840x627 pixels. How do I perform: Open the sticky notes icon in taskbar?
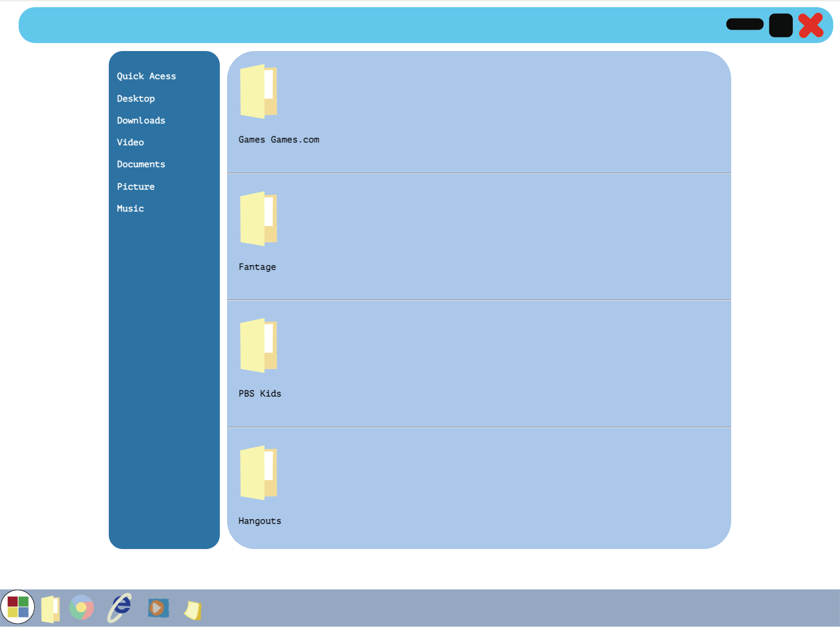point(193,610)
